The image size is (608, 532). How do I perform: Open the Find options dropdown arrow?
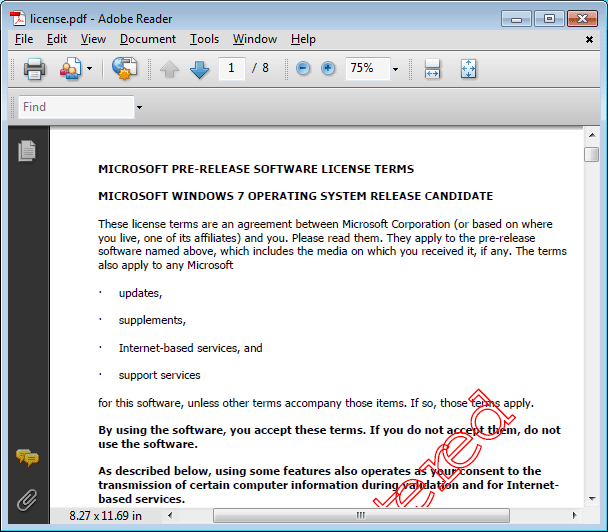coord(139,107)
